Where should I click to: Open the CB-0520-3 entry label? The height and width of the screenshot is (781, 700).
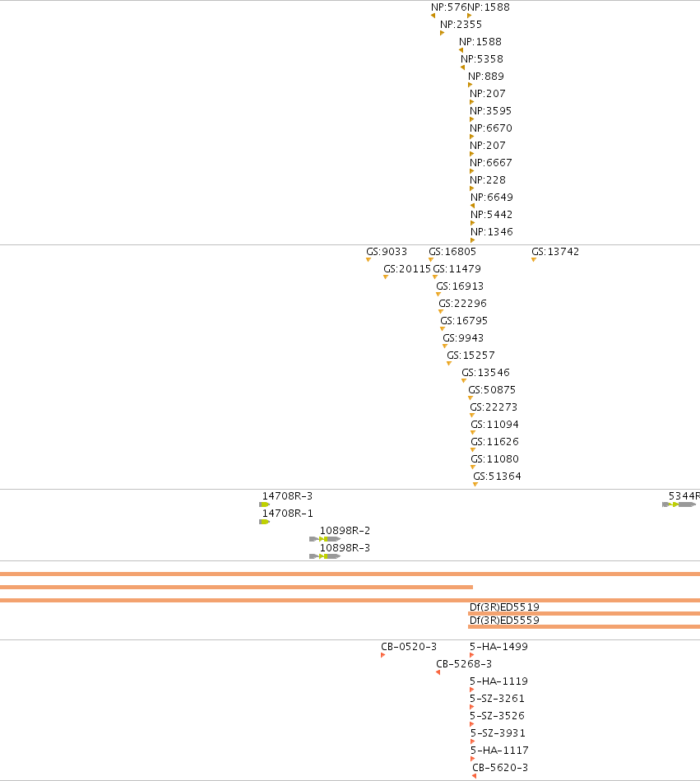409,647
